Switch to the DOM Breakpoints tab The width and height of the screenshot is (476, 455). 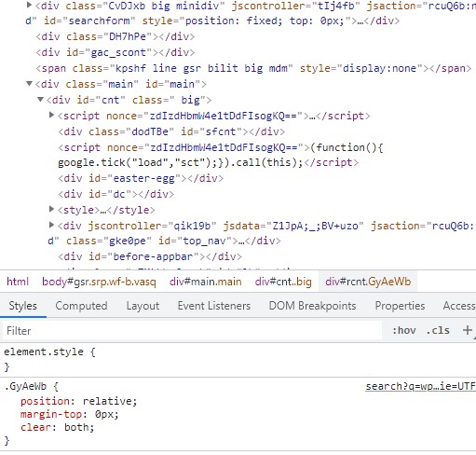click(312, 306)
